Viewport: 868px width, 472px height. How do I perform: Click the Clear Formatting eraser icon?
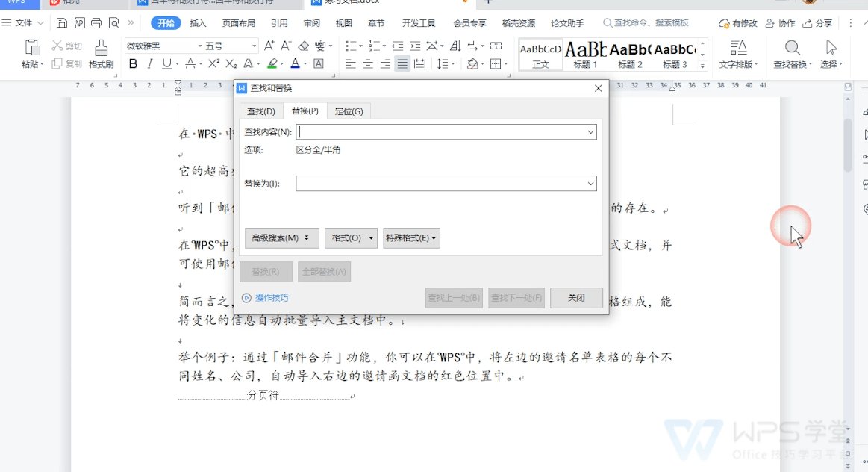point(303,46)
